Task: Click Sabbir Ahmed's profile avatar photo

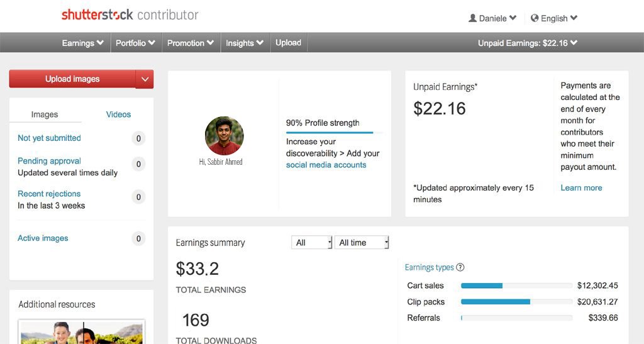Action: (224, 136)
